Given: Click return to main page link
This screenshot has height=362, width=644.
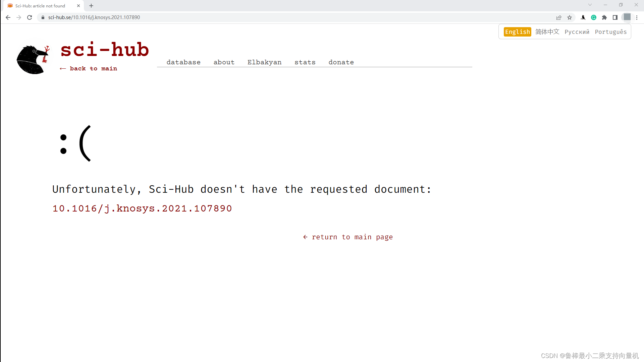Looking at the screenshot, I should point(348,237).
